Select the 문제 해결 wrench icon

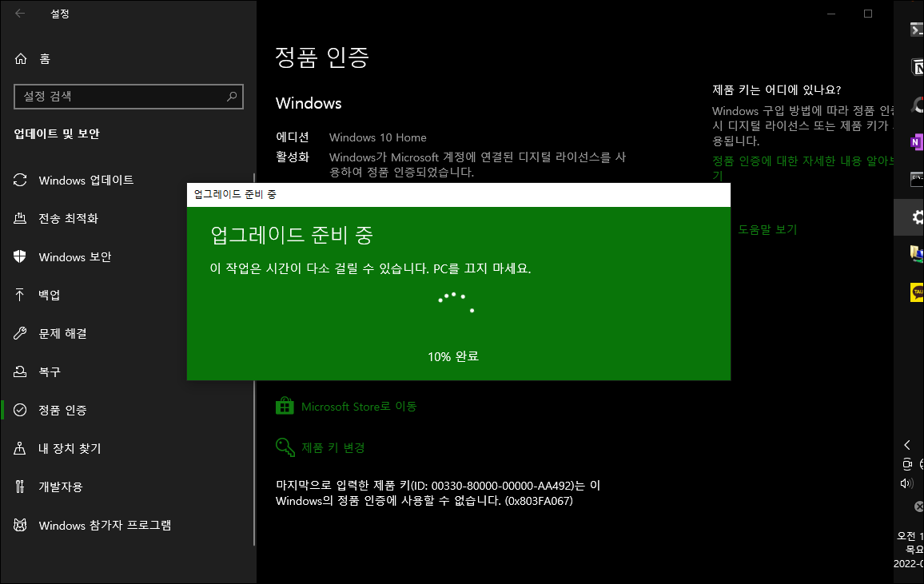[x=22, y=333]
